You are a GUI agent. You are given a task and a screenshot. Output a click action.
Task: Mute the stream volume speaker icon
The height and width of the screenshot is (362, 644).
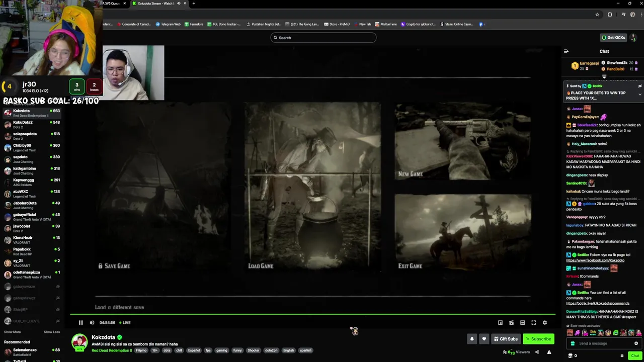click(x=92, y=323)
